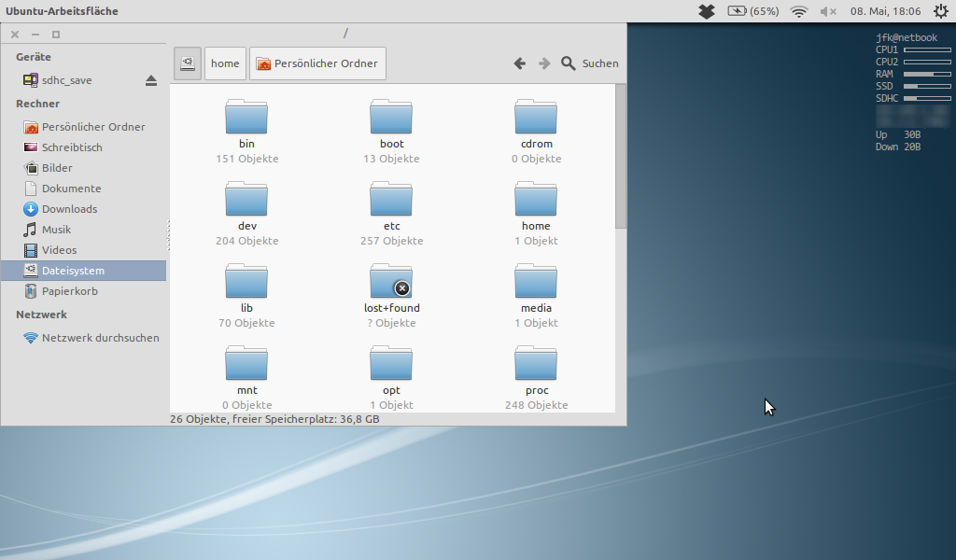Click the '151 Objekte' text under bin
The height and width of the screenshot is (560, 956).
point(246,159)
